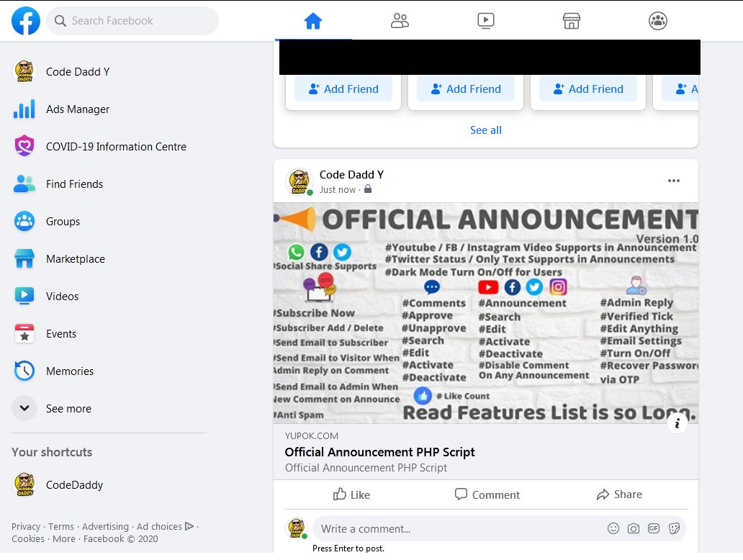Viewport: 743px width, 560px height.
Task: Open post author Code Dadd Y name
Action: (351, 175)
